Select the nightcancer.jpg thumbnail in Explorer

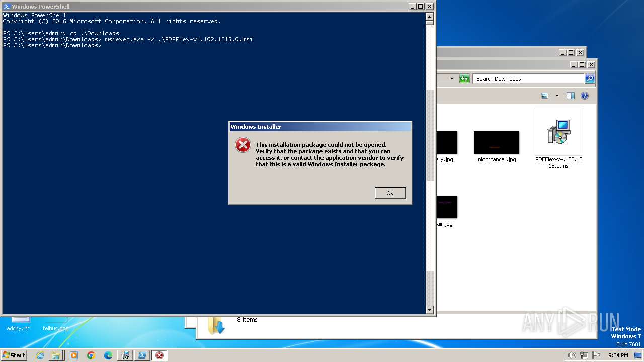tap(497, 143)
